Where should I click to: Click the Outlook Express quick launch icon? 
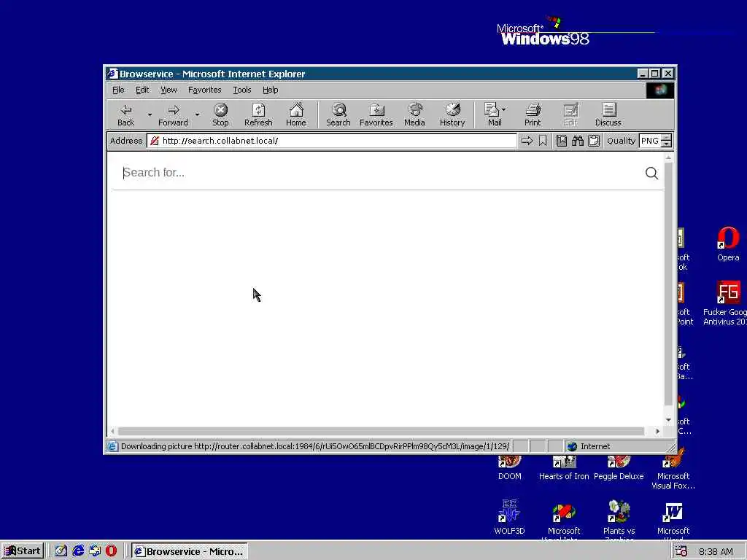(x=94, y=551)
